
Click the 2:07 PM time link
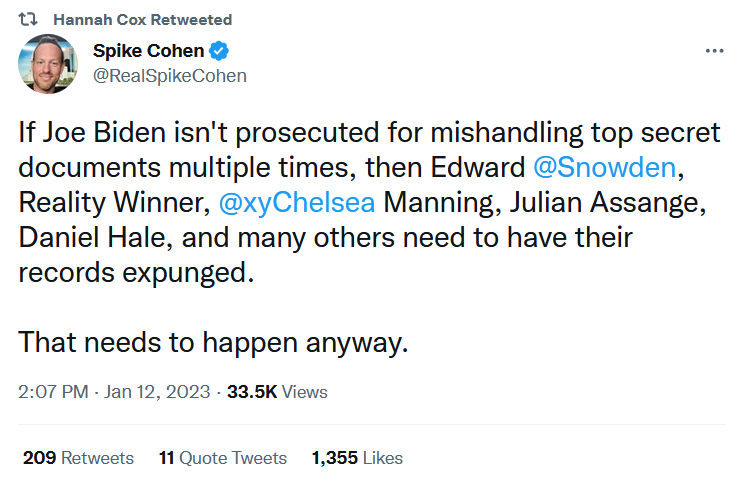53,392
